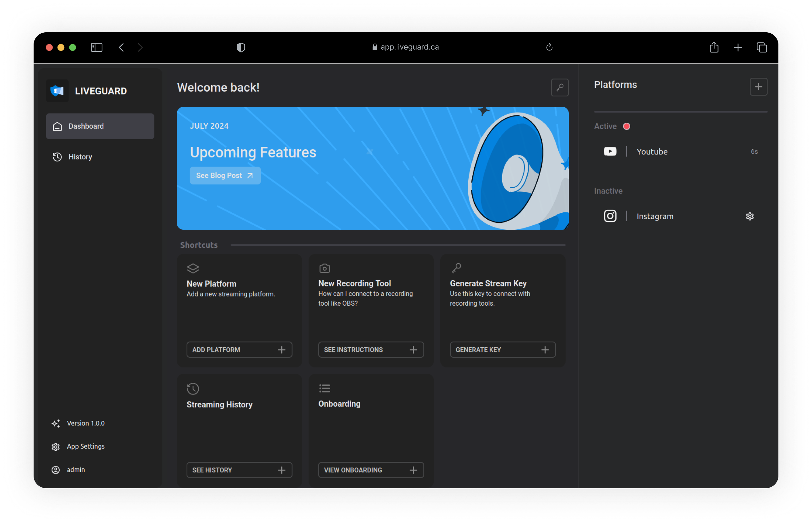Viewport: 812px width, 523px height.
Task: Open the Share menu in browser toolbar
Action: (x=714, y=47)
